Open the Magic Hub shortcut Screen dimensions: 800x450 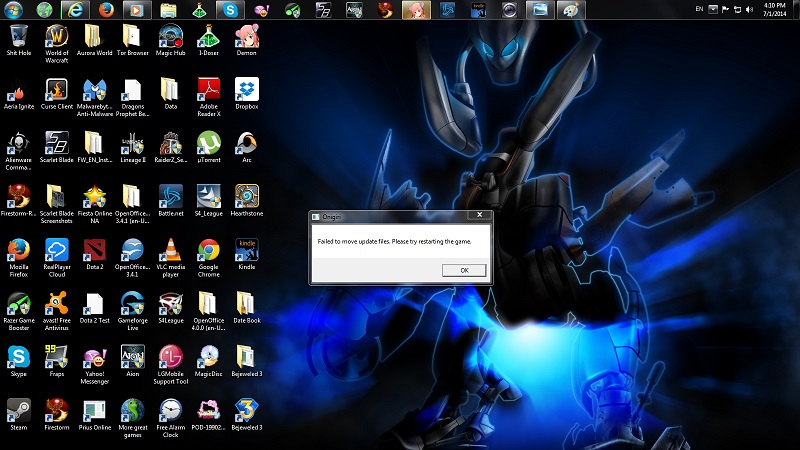click(x=170, y=40)
